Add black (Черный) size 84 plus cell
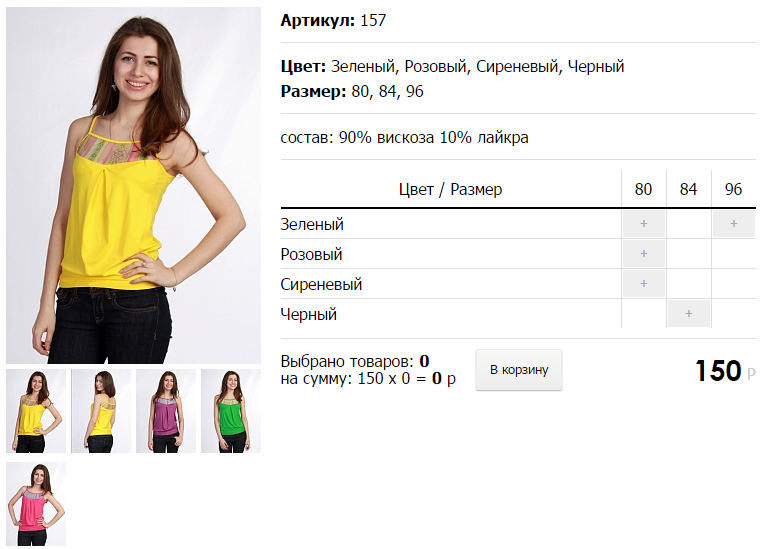The width and height of the screenshot is (768, 549). pos(689,313)
